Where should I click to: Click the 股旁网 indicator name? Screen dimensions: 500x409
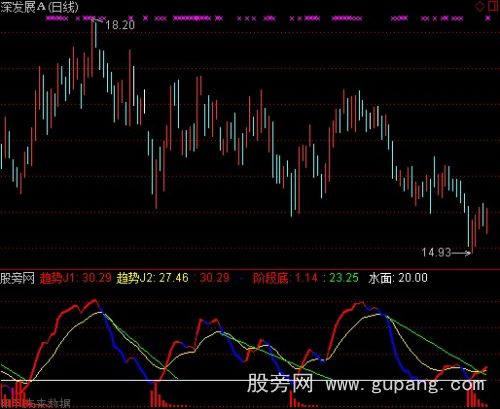[17, 278]
